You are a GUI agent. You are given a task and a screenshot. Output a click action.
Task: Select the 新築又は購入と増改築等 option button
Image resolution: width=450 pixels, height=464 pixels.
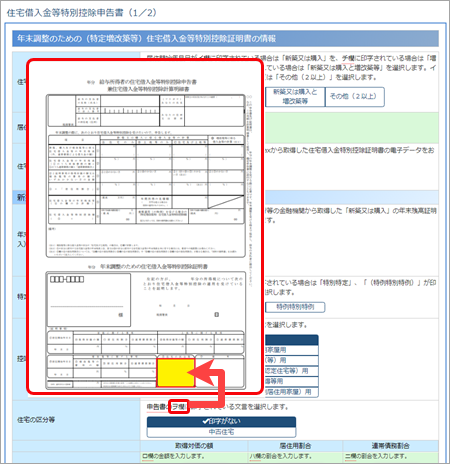(295, 97)
